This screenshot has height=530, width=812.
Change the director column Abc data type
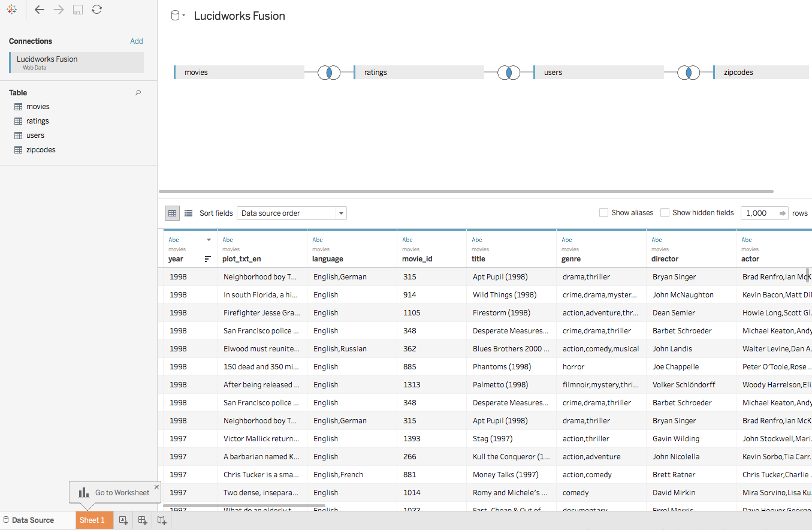(657, 240)
